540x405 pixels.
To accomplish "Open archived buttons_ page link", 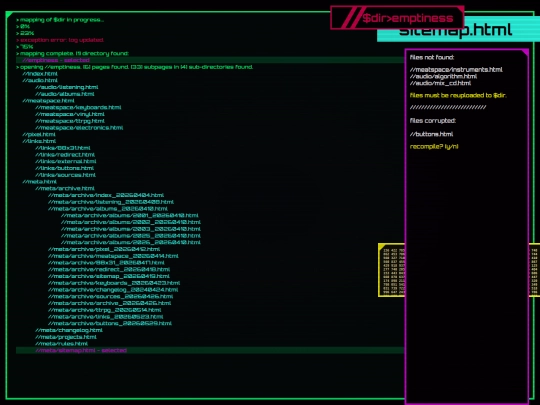I will (110, 323).
